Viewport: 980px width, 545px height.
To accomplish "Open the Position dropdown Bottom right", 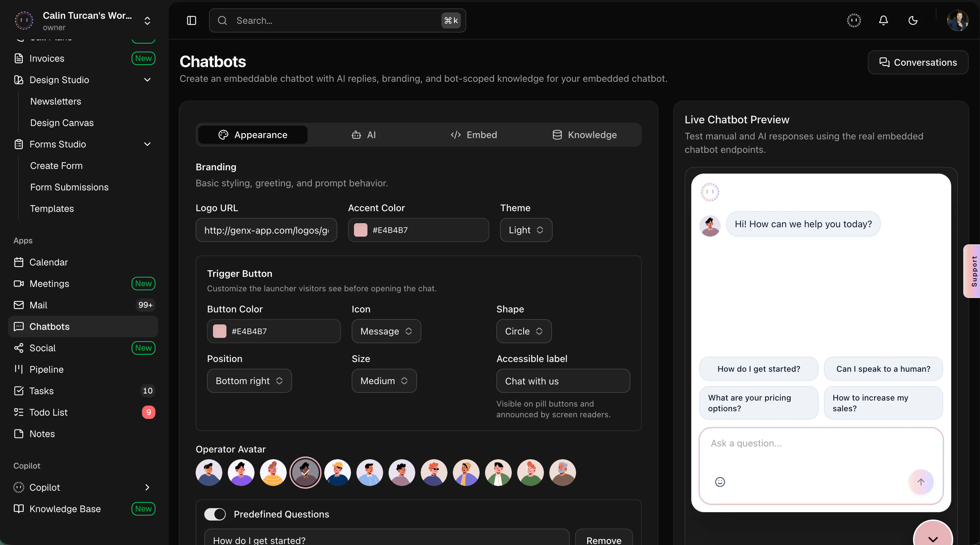I will tap(249, 380).
